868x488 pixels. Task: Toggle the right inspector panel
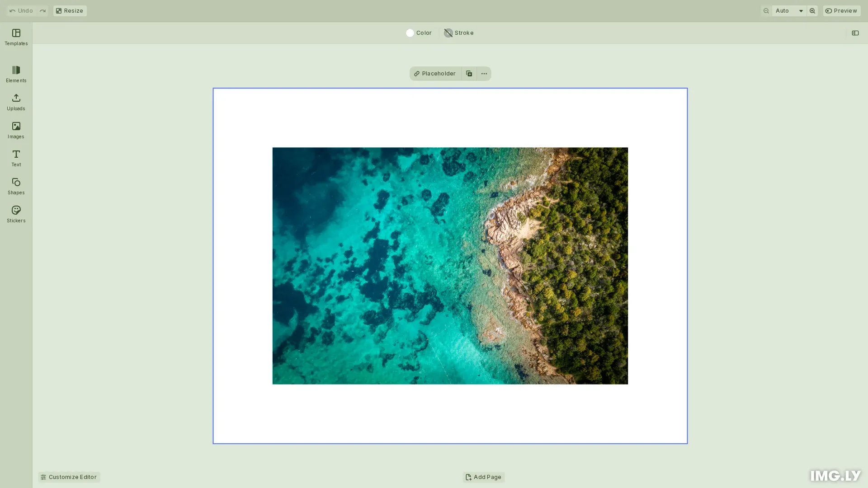[x=855, y=33]
